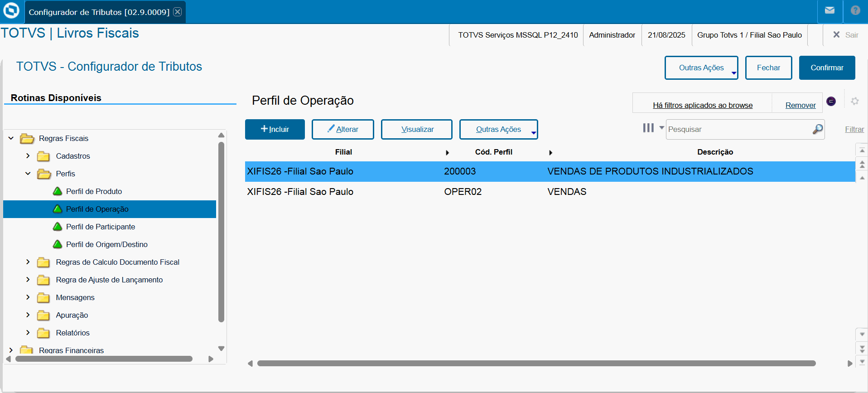Expand Regras de Calculo Documento Fiscal node

tap(28, 262)
